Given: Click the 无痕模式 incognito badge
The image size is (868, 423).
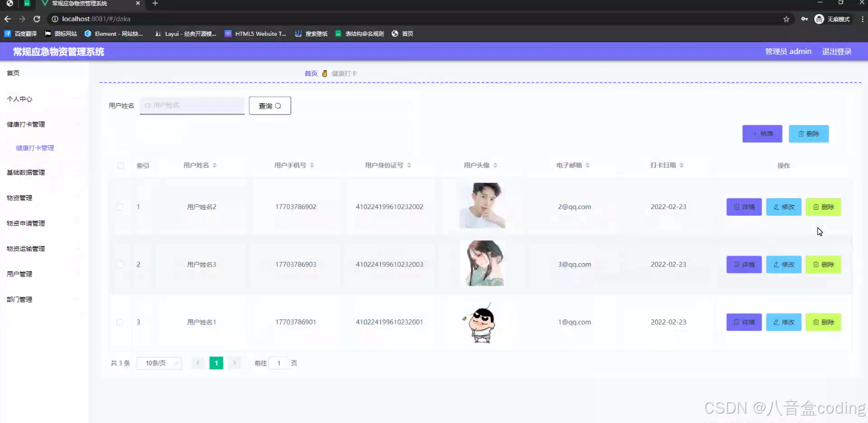Looking at the screenshot, I should pos(832,19).
